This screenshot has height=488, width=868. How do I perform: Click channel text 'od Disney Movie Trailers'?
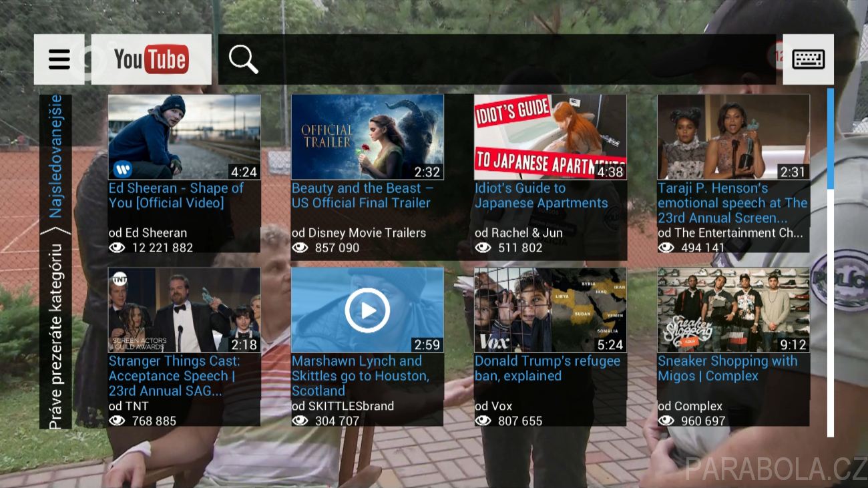[x=359, y=233]
